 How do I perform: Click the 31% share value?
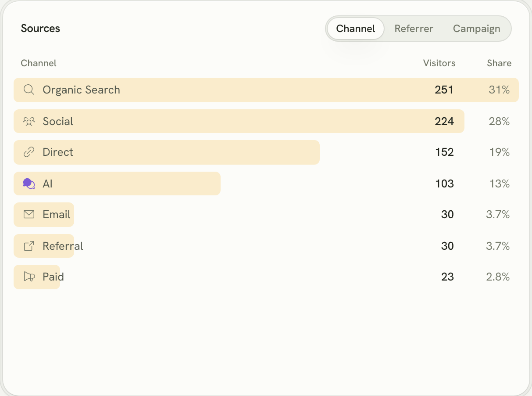(x=499, y=90)
